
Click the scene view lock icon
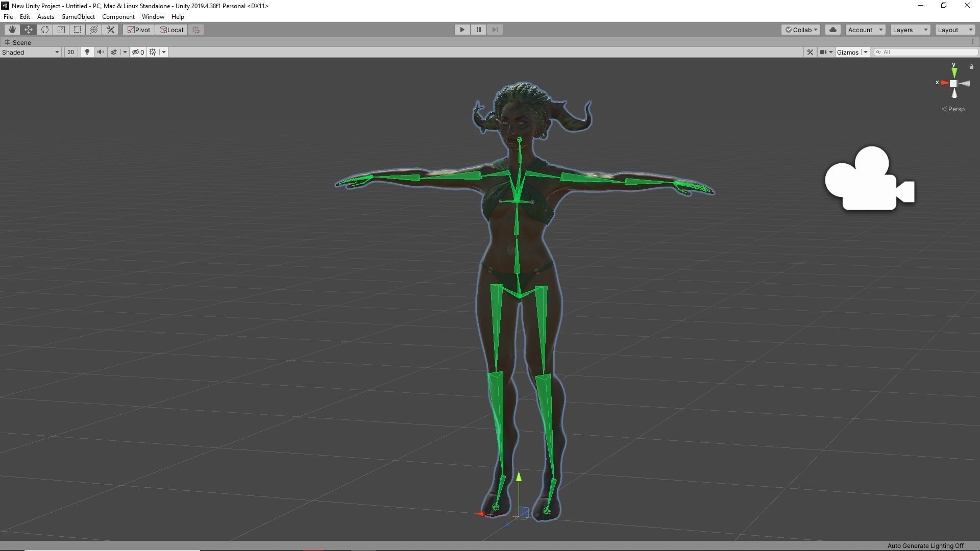point(971,67)
